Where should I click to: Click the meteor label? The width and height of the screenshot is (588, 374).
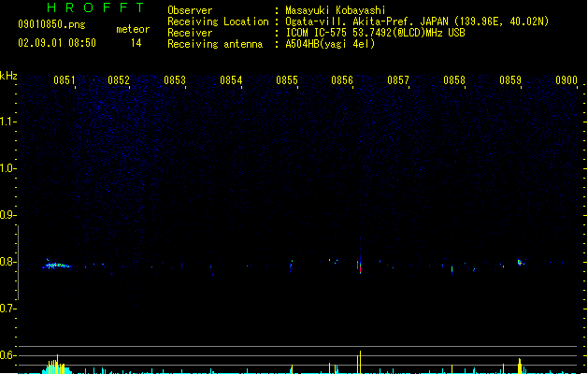pyautogui.click(x=133, y=29)
